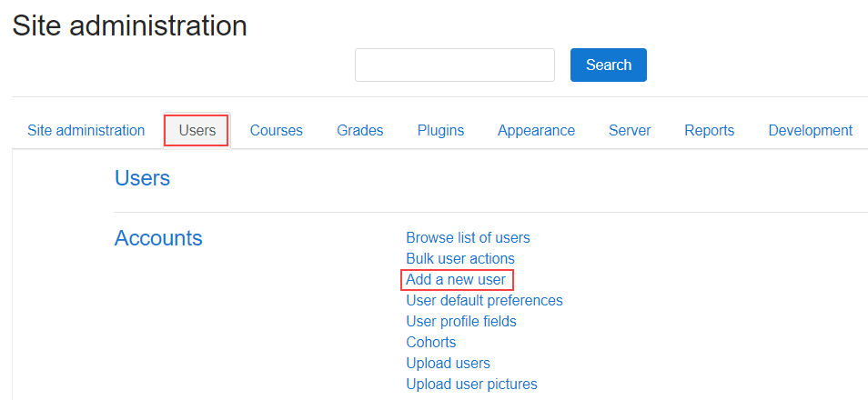The height and width of the screenshot is (400, 868).
Task: Open the Site administration tab
Action: 86,131
